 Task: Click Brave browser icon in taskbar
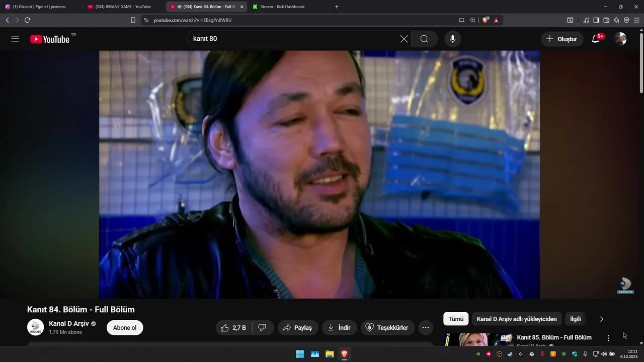[x=344, y=354]
